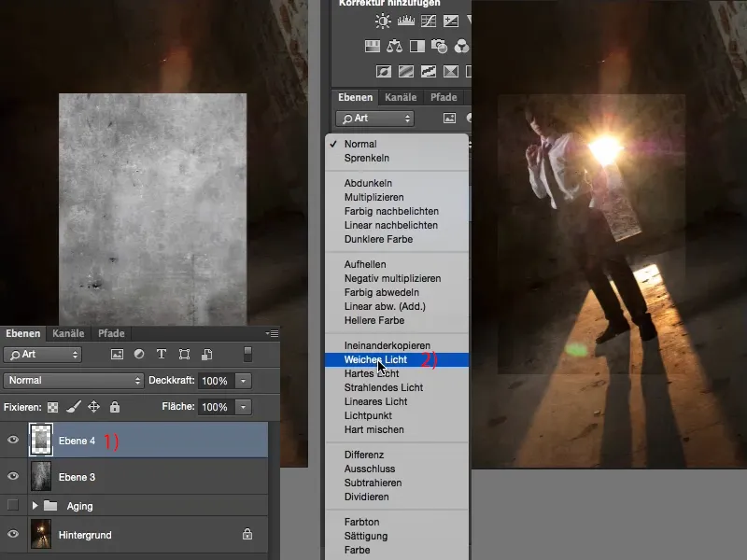Hide the Ebene 3 layer
This screenshot has height=560, width=747.
(x=14, y=476)
